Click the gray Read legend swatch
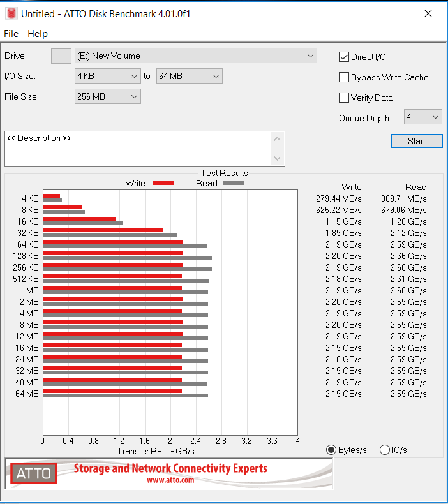 tap(233, 184)
